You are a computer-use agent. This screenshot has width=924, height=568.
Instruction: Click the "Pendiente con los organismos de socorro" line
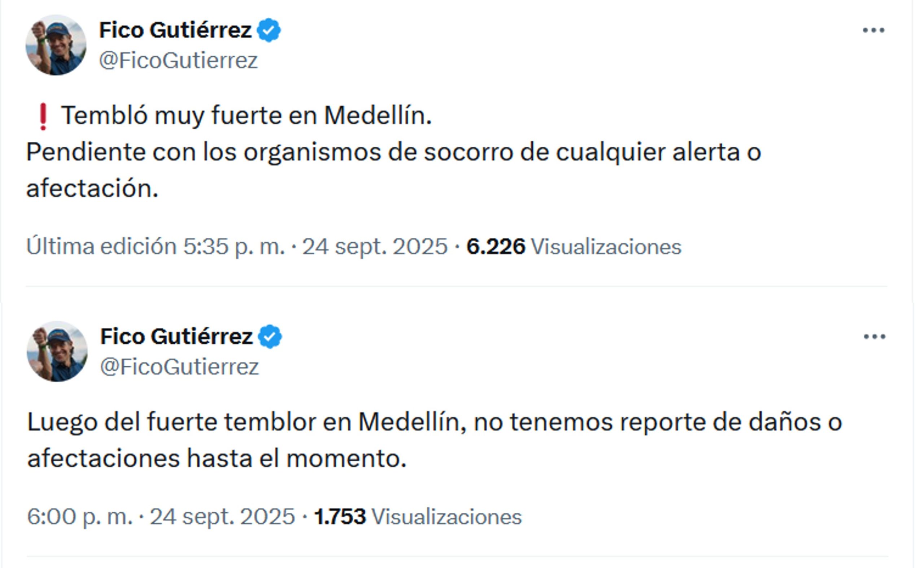coord(393,152)
